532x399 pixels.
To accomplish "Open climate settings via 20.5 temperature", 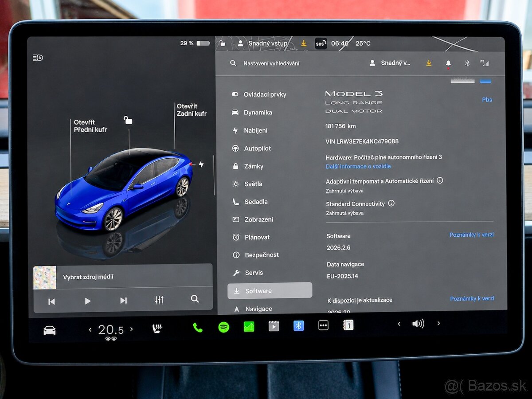I will point(111,330).
